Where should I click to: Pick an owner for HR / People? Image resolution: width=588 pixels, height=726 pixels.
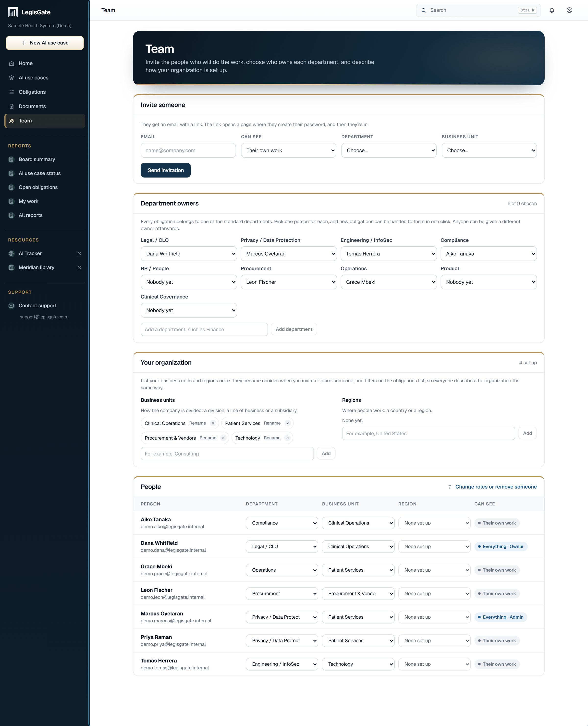pos(189,282)
